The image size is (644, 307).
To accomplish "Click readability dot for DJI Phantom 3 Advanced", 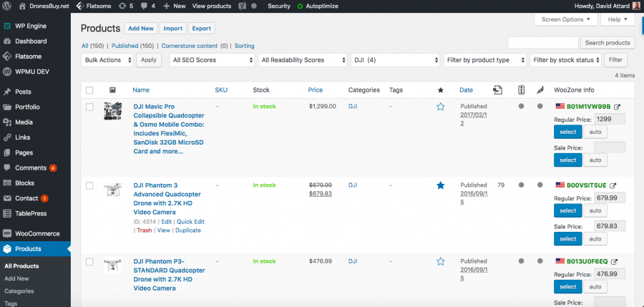I will pos(540,185).
